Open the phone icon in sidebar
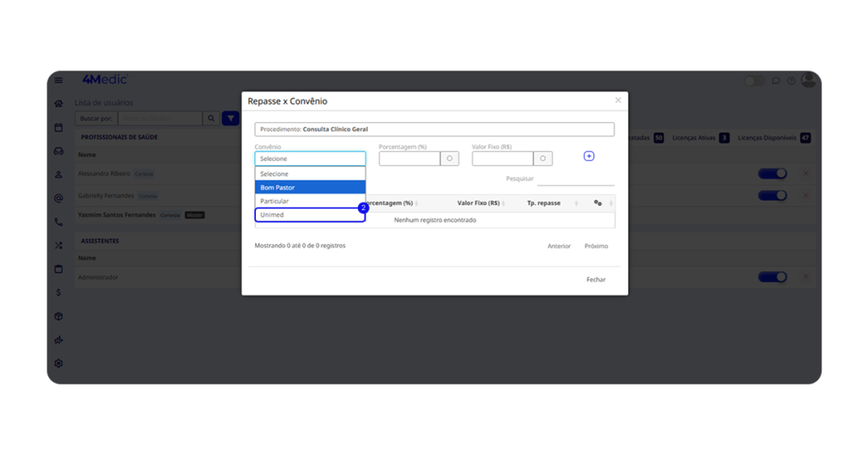Screen dimensions: 868x455 pos(58,222)
